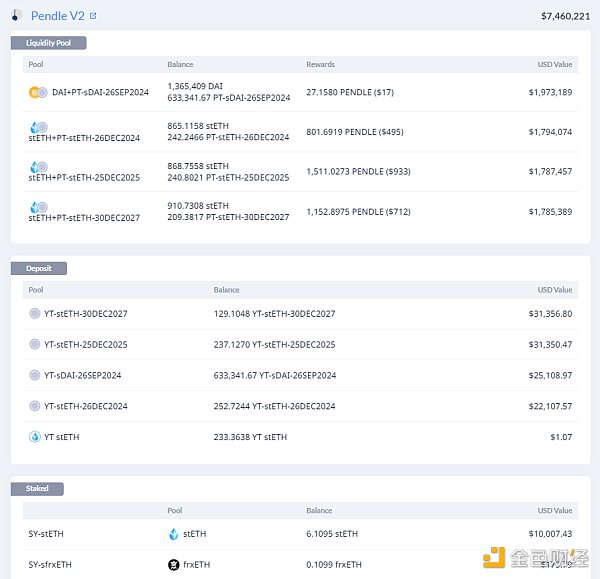The image size is (600, 579).
Task: Select deposit name YT-stETH-30DEC2027
Action: [86, 314]
